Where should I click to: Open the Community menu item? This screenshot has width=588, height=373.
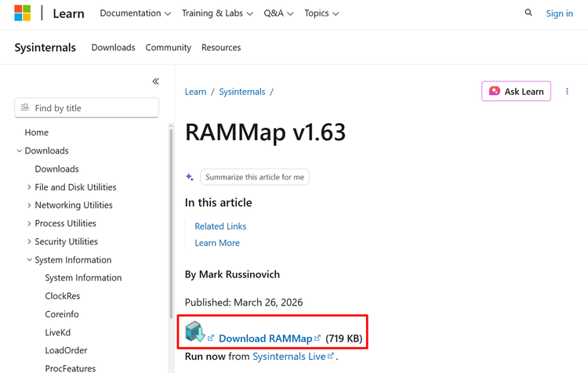click(x=168, y=48)
